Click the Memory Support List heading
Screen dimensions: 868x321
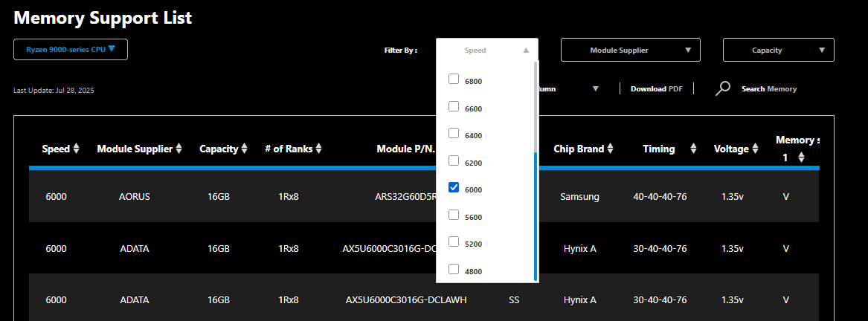pyautogui.click(x=103, y=18)
